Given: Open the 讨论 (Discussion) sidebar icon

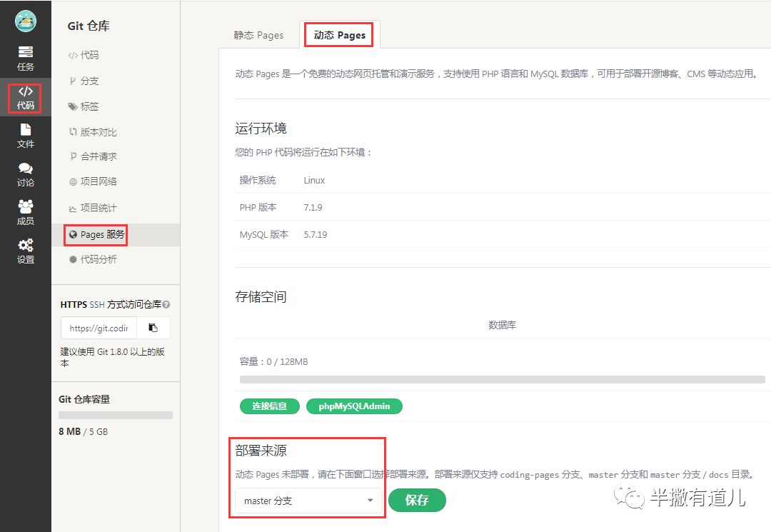Looking at the screenshot, I should (x=26, y=174).
